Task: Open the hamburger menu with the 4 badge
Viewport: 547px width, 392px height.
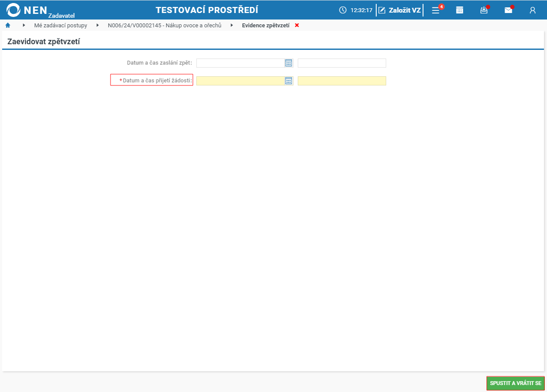Action: coord(436,10)
